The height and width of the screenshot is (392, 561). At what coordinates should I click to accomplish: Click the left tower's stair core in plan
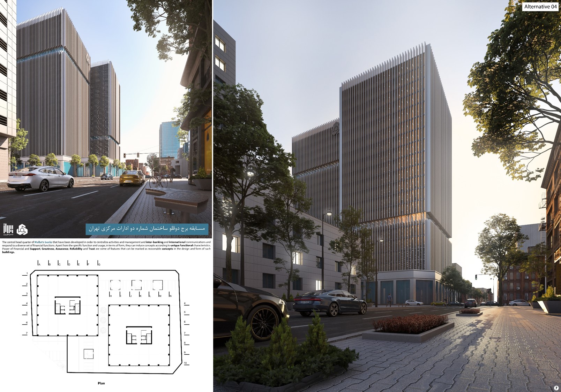tap(68, 306)
